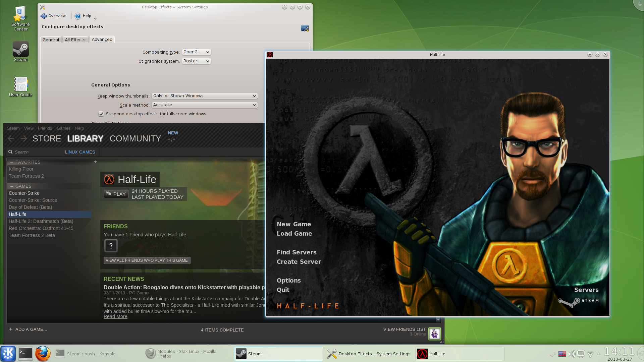Click View All Friends Who Play This Game
This screenshot has width=644, height=362.
pyautogui.click(x=147, y=260)
